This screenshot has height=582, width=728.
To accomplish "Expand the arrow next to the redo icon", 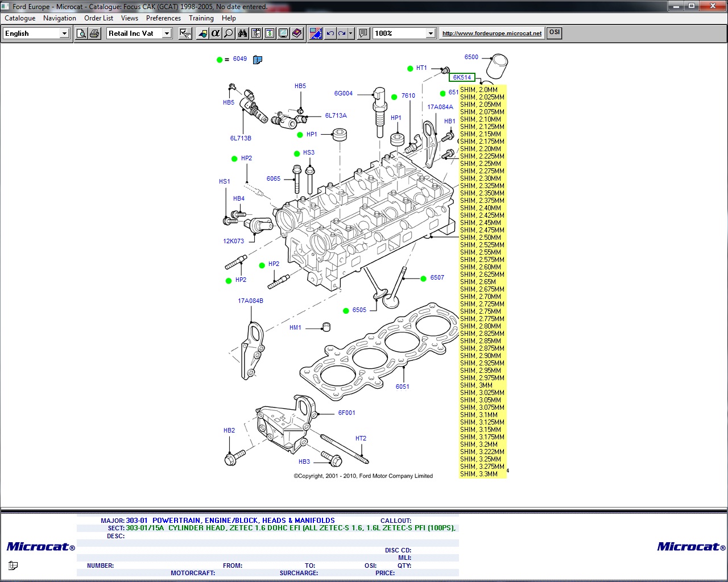I will point(351,34).
